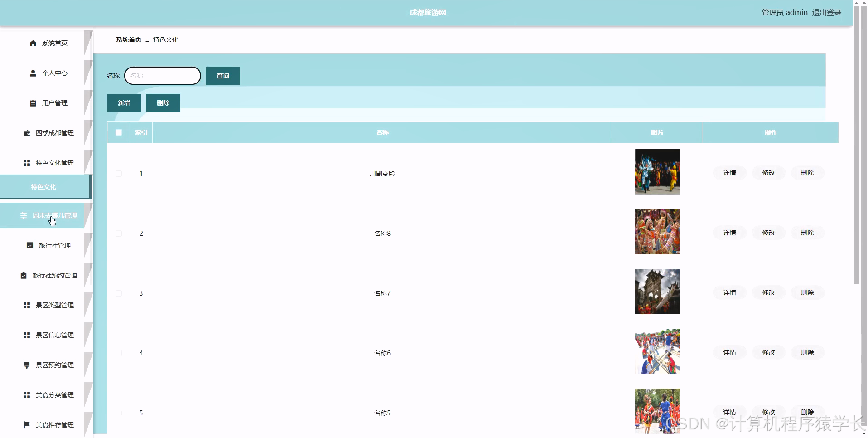Expand 旅行社预约管理 menu
Viewport: 868px width, 438px height.
46,275
